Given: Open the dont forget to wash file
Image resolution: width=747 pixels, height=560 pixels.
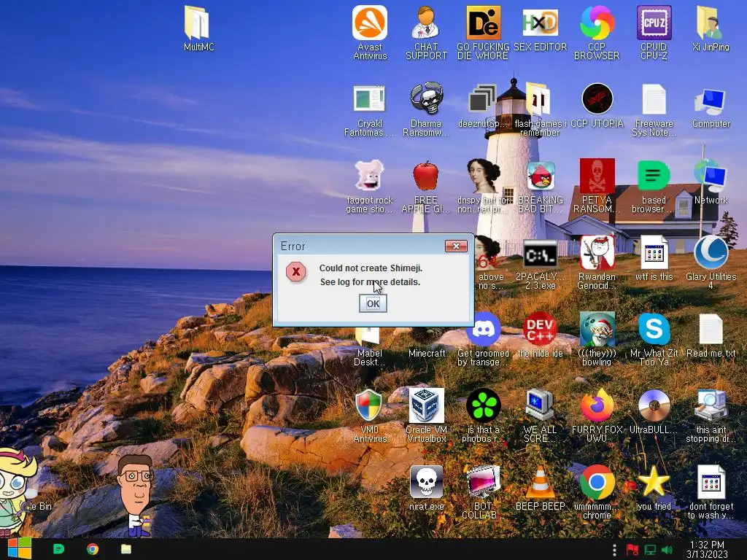Looking at the screenshot, I should [711, 482].
